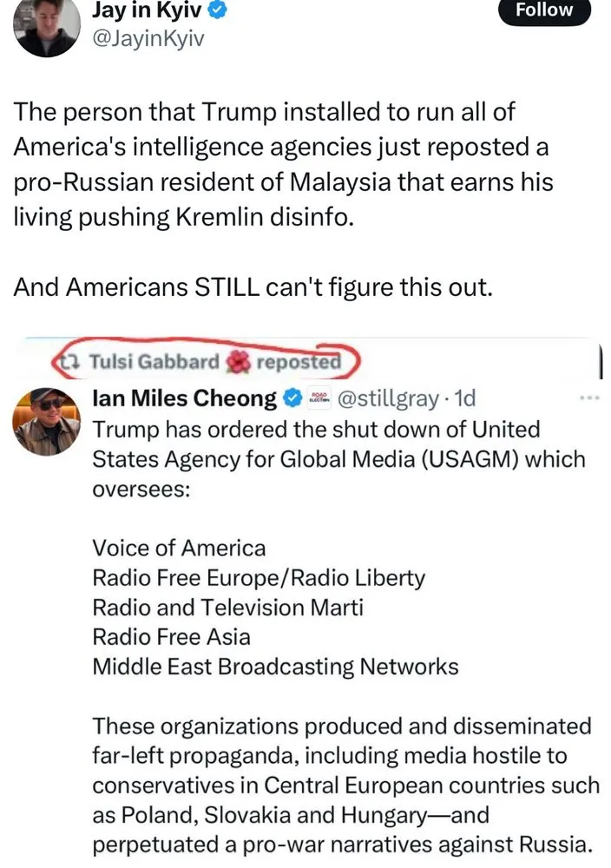Open the three-dot more options menu
The height and width of the screenshot is (868, 611).
589,398
